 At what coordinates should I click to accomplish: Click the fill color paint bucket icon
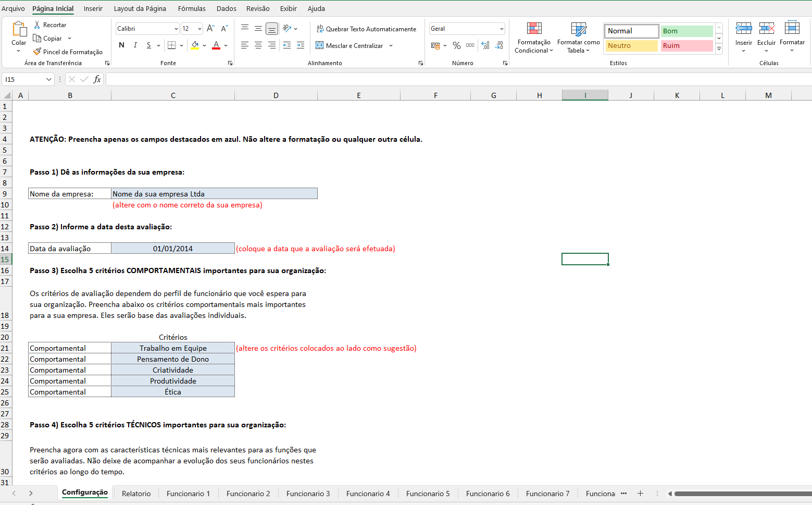[x=195, y=45]
